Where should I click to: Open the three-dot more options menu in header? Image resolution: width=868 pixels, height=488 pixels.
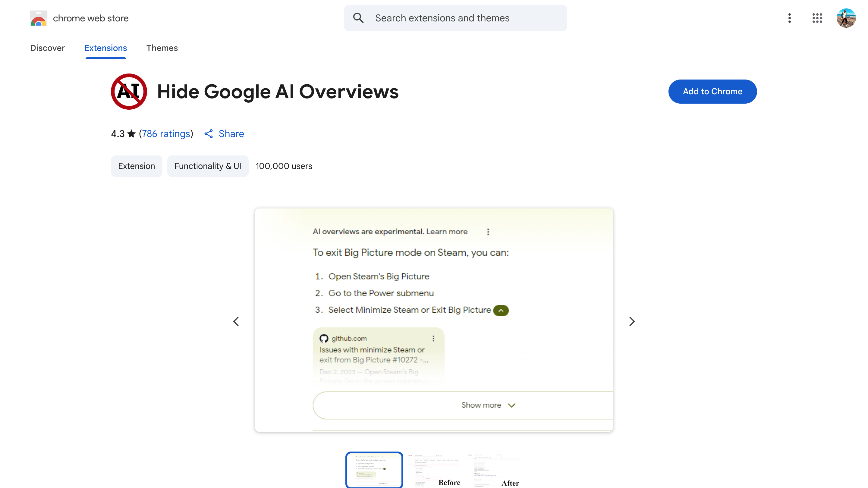(790, 18)
